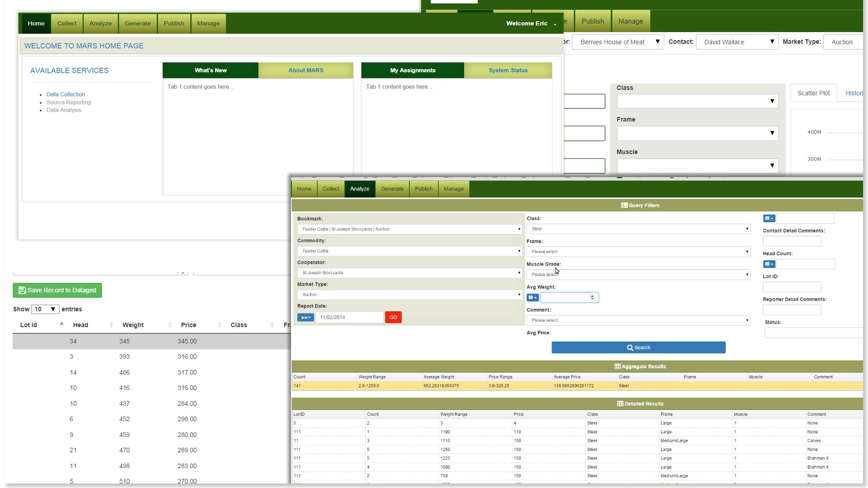Click the Weight column sort arrows
The width and height of the screenshot is (868, 488).
pos(170,325)
